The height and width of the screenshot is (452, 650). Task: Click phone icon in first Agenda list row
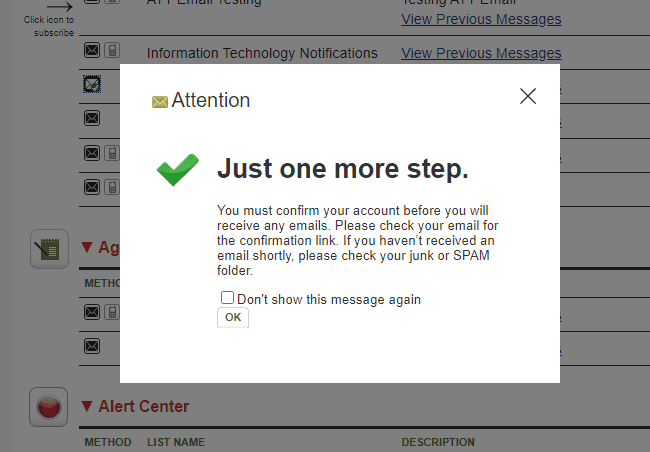click(x=112, y=313)
